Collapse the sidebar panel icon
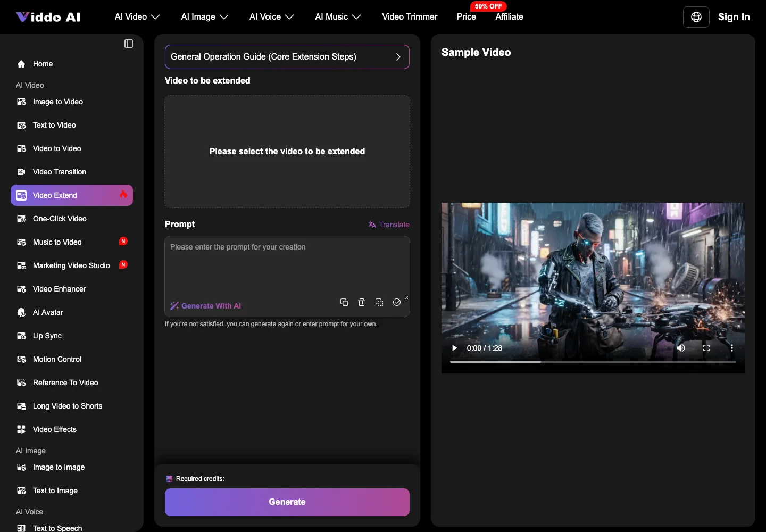The width and height of the screenshot is (766, 532). (x=129, y=44)
